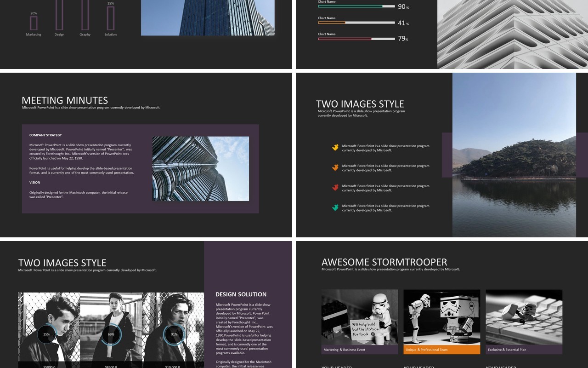Click the 35% value above Solution bar
Screen dimensions: 588x368
point(111,4)
